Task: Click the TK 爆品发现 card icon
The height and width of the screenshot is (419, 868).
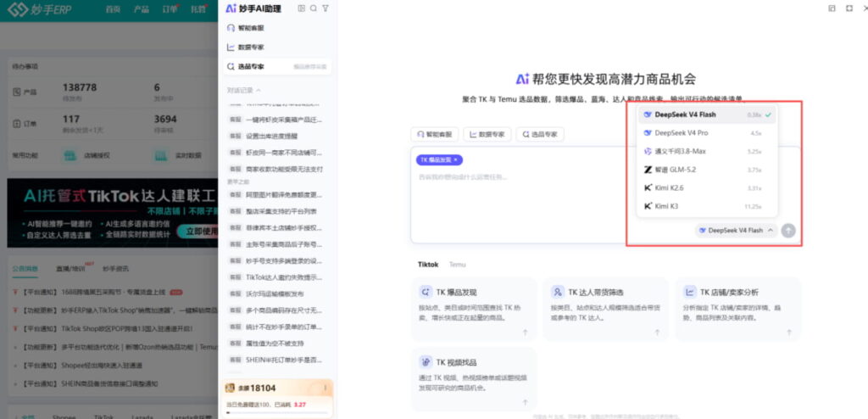Action: 426,292
